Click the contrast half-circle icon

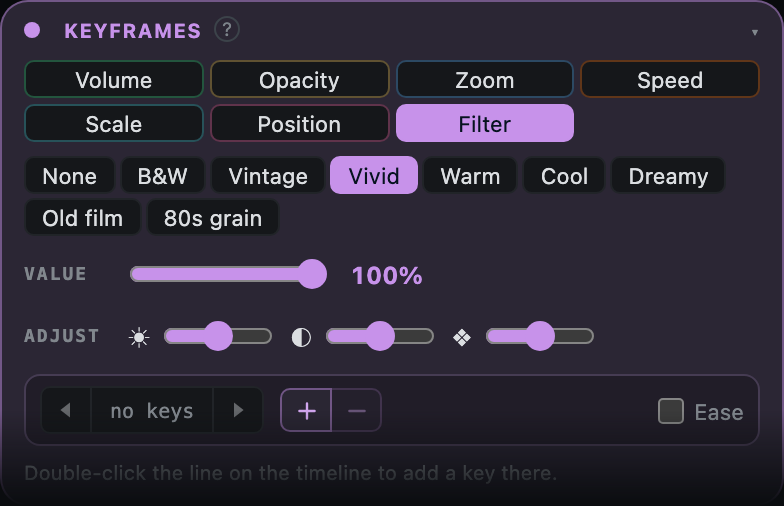(301, 337)
